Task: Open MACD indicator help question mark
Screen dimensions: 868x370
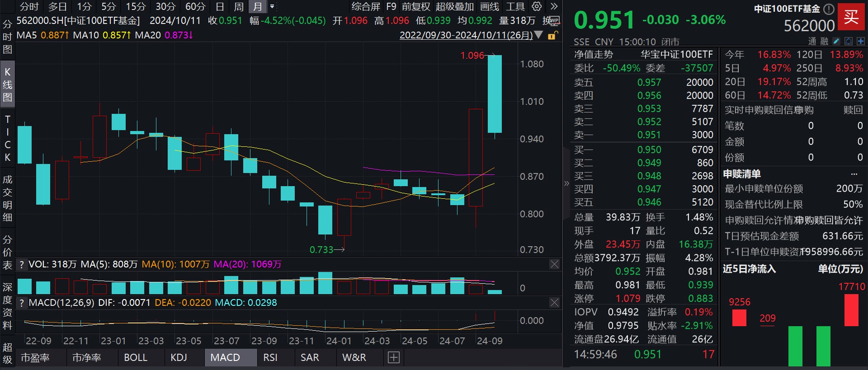Action: click(21, 303)
